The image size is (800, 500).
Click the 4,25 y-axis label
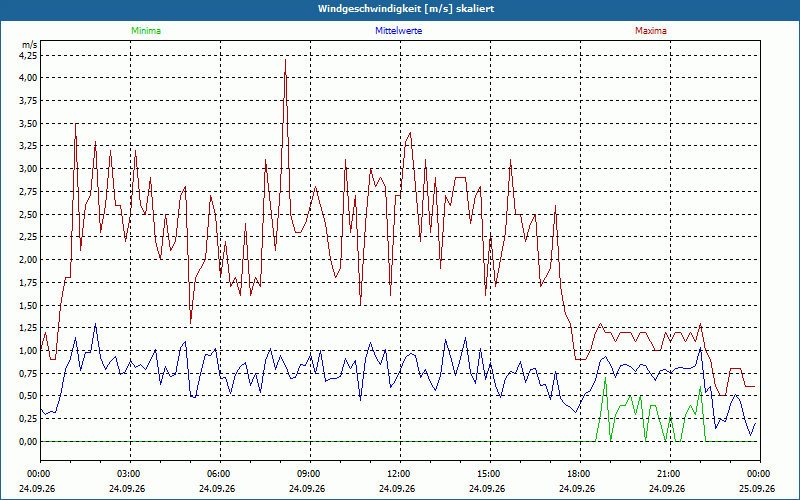[x=29, y=55]
